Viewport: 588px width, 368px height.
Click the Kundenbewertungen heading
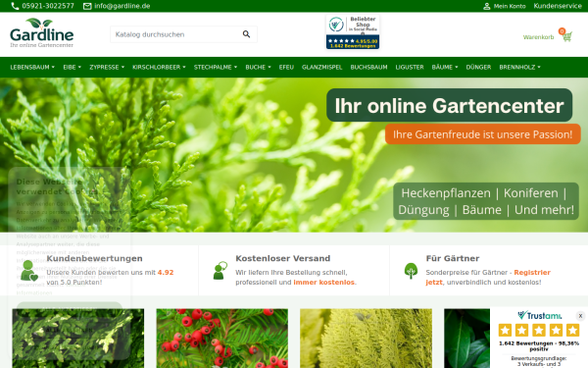(x=94, y=258)
